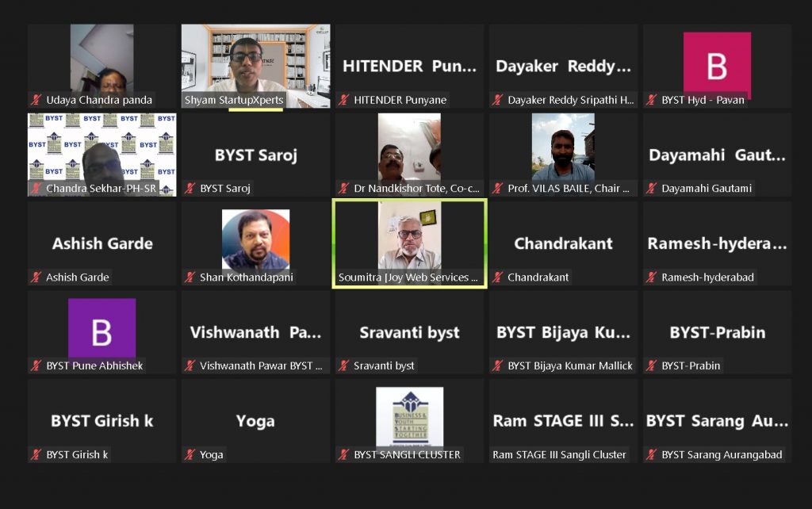Click Shyam StartupXperts video tile
This screenshot has width=812, height=509.
pos(256,66)
